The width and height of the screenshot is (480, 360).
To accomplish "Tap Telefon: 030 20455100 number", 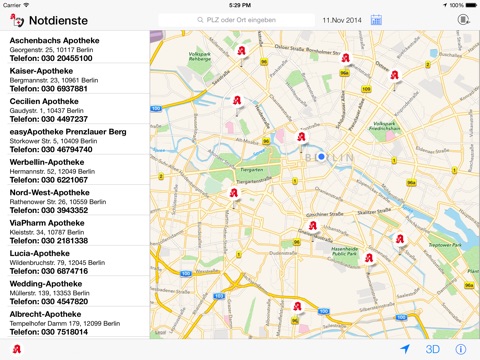I will (51, 58).
